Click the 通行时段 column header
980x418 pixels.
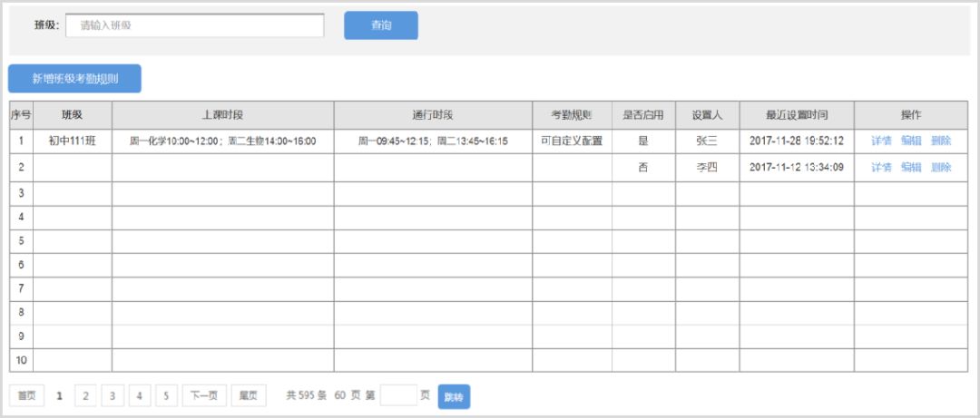(433, 115)
